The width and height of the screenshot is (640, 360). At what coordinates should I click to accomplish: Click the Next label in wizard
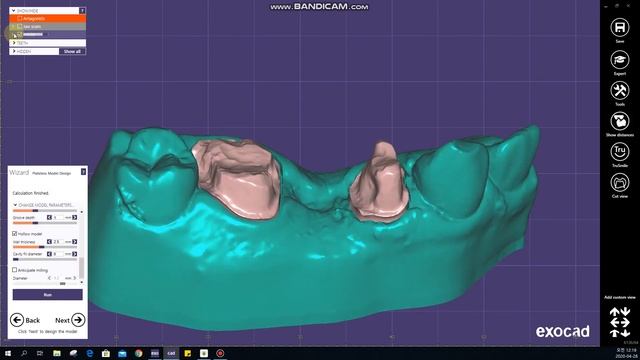[x=62, y=320]
